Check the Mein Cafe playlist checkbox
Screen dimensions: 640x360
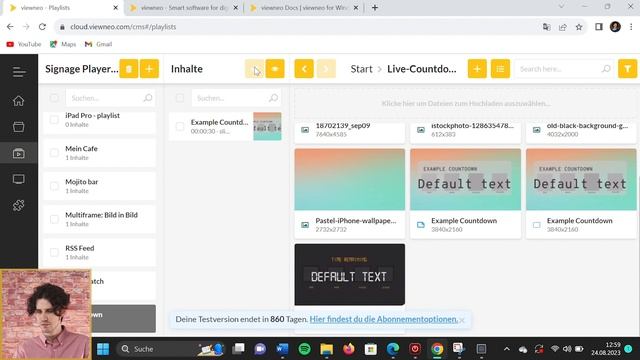point(54,153)
